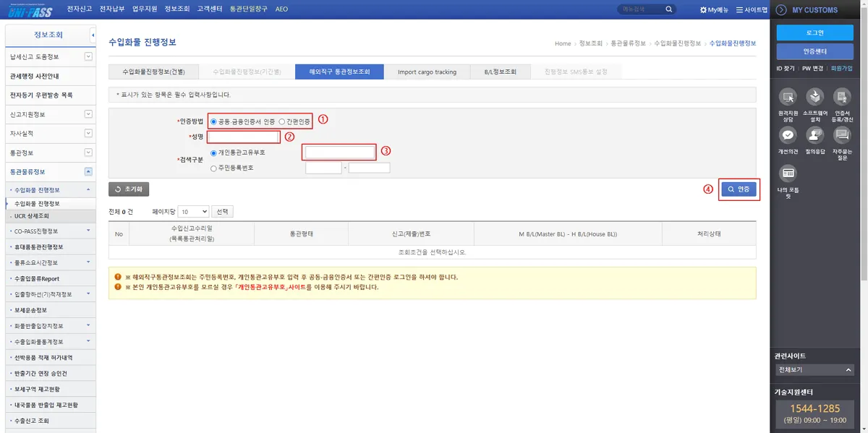Viewport: 868px width, 433px height.
Task: Click the 메뉴검색 search box
Action: tap(641, 9)
